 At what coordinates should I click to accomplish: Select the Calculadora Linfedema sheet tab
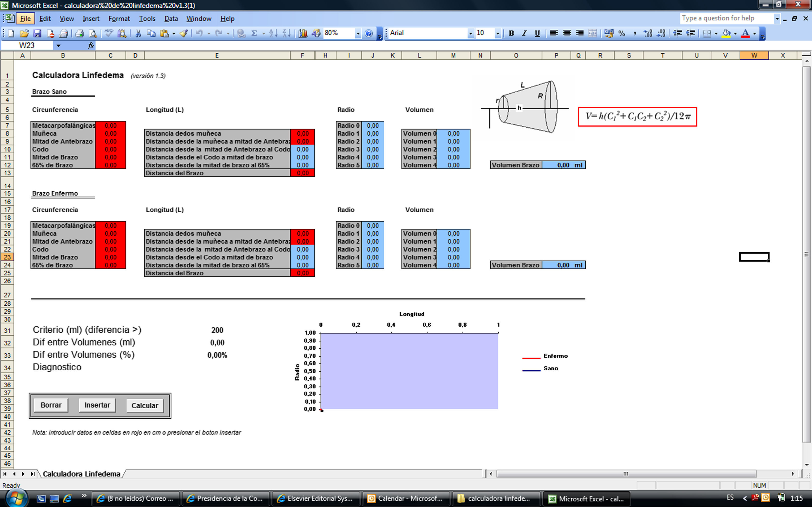click(81, 474)
